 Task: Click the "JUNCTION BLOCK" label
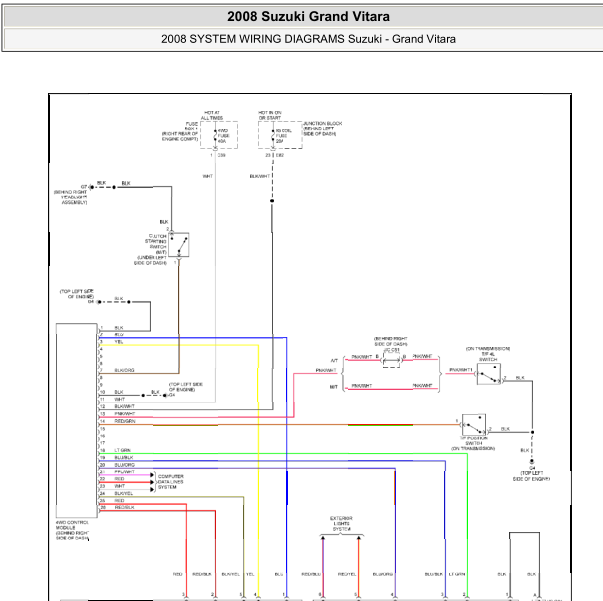tap(323, 123)
